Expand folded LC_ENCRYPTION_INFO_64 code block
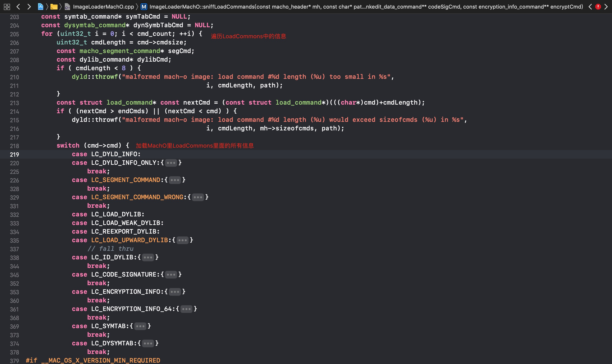Image resolution: width=612 pixels, height=364 pixels. coord(186,309)
